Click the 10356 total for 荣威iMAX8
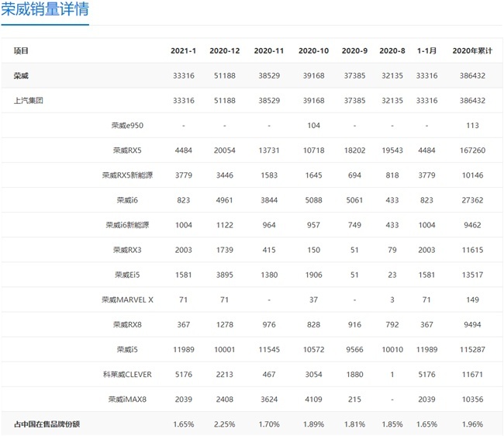 tap(472, 400)
